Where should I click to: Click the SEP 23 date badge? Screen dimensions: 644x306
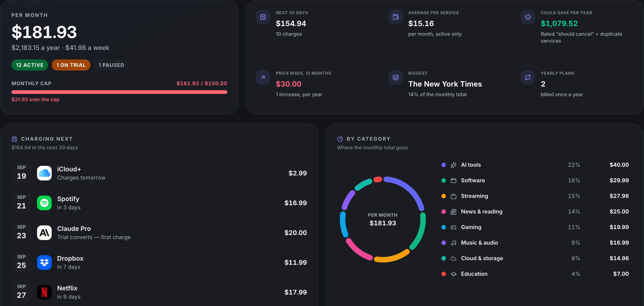(x=21, y=233)
